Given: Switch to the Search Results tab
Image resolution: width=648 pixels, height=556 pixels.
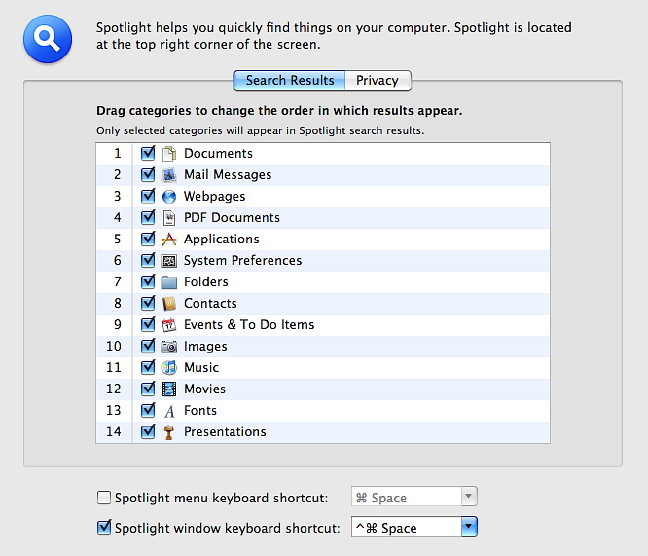Looking at the screenshot, I should pos(289,80).
